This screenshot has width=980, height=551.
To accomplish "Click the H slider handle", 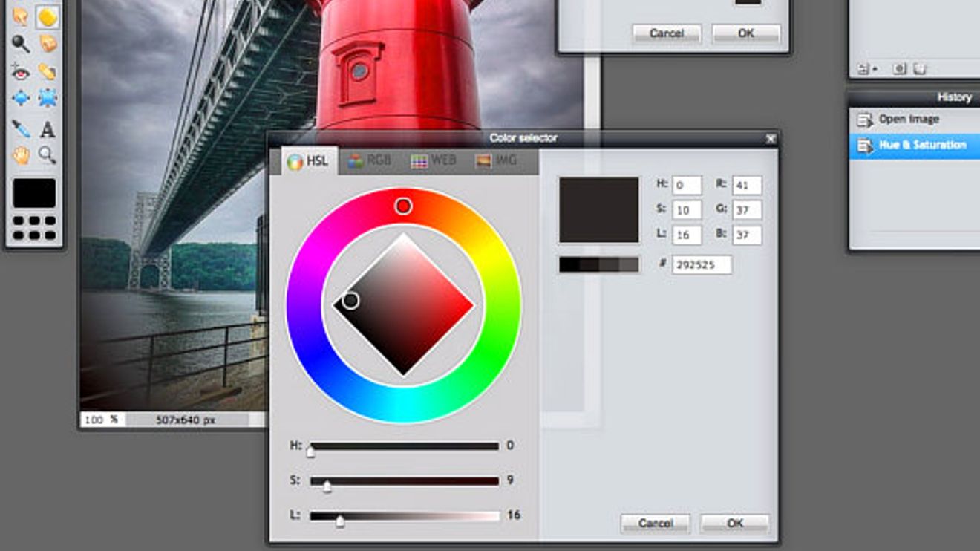I will coord(311,450).
